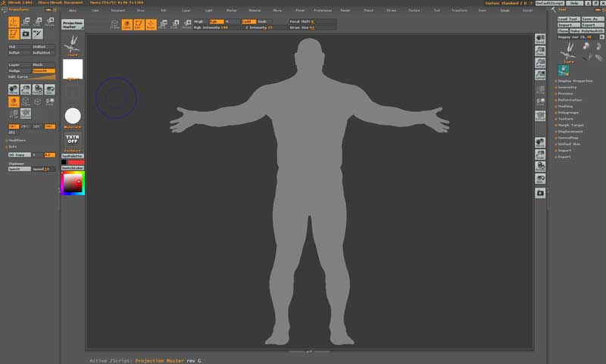Select the Nudge brush mode
This screenshot has width=606, height=364.
coord(20,70)
